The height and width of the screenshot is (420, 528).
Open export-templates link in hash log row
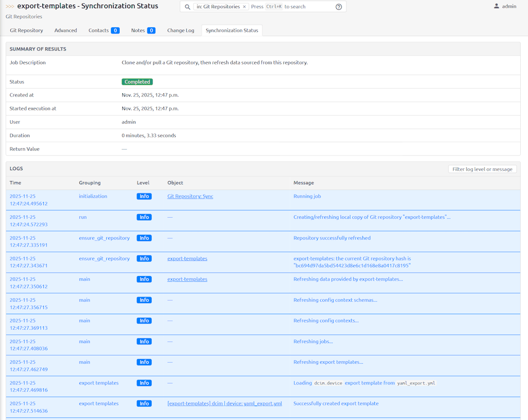pyautogui.click(x=187, y=259)
